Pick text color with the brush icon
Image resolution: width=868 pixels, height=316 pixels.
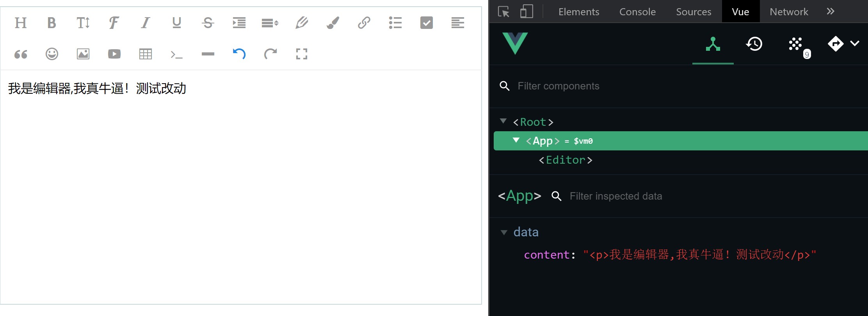click(x=333, y=23)
